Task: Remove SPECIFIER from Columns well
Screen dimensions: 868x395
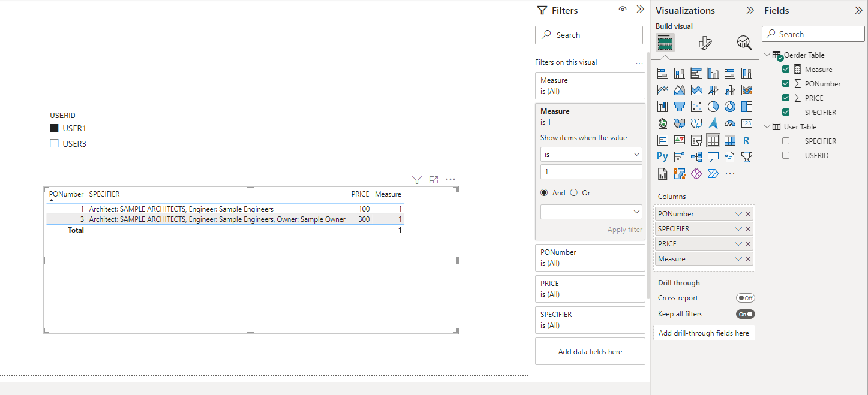Action: point(748,229)
